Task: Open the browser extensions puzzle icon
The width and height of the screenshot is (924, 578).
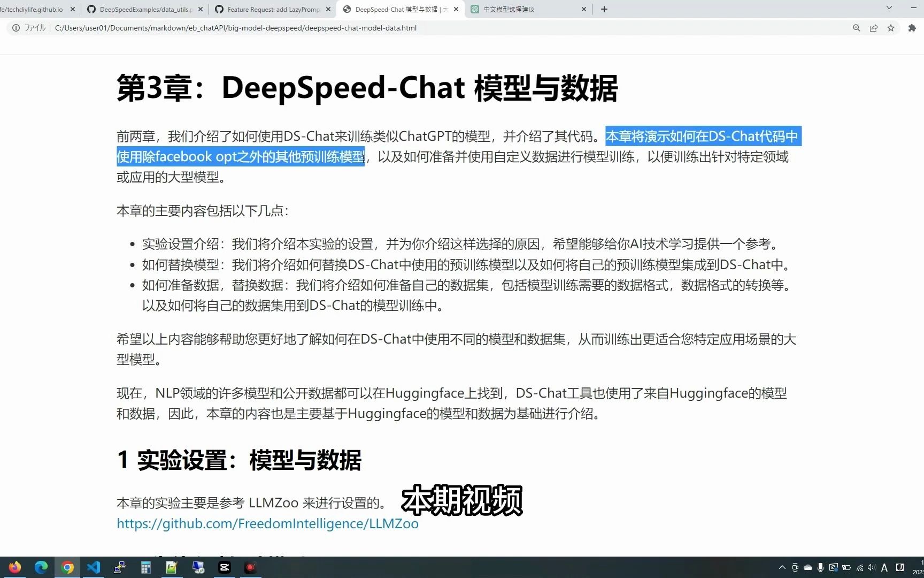Action: pyautogui.click(x=912, y=28)
